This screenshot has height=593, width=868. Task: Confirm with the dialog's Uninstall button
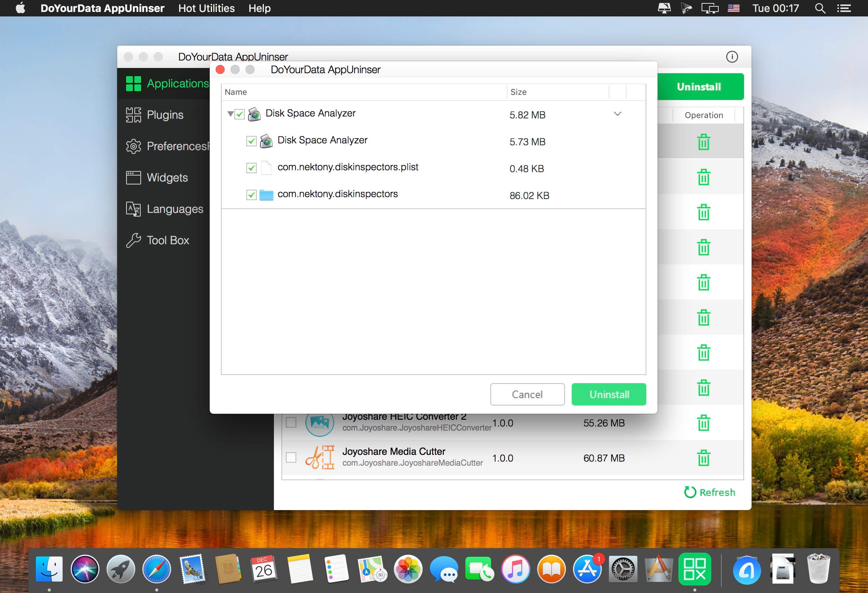pos(609,394)
